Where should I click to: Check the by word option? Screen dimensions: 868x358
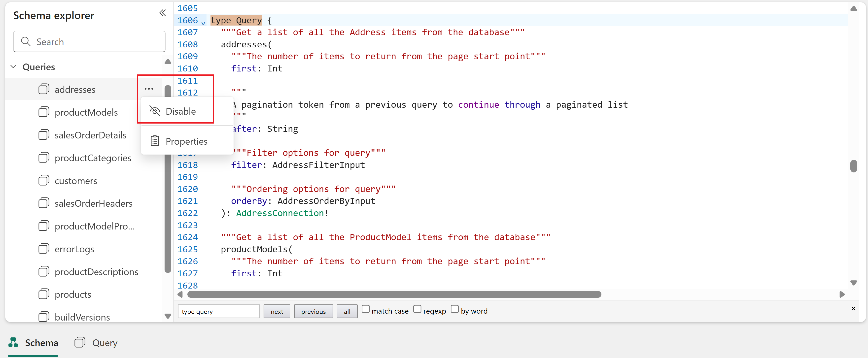(454, 309)
